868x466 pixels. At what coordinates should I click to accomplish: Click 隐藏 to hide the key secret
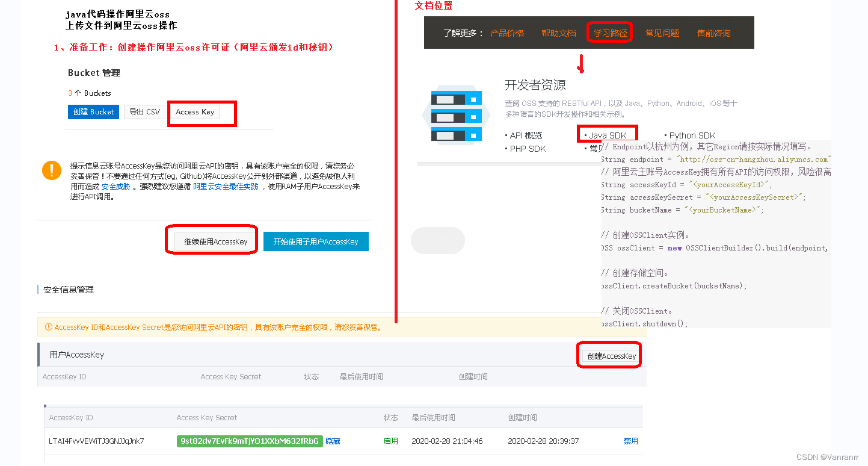[333, 441]
